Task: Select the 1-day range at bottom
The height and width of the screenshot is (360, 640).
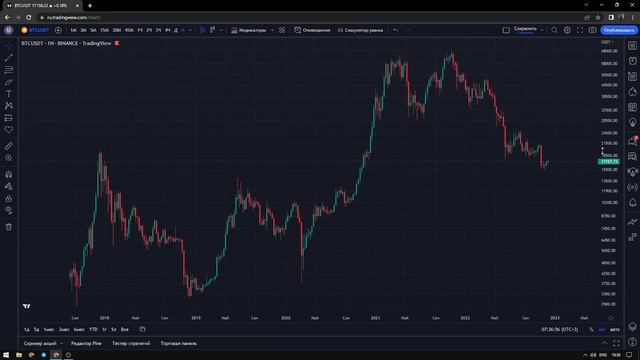Action: (27, 329)
